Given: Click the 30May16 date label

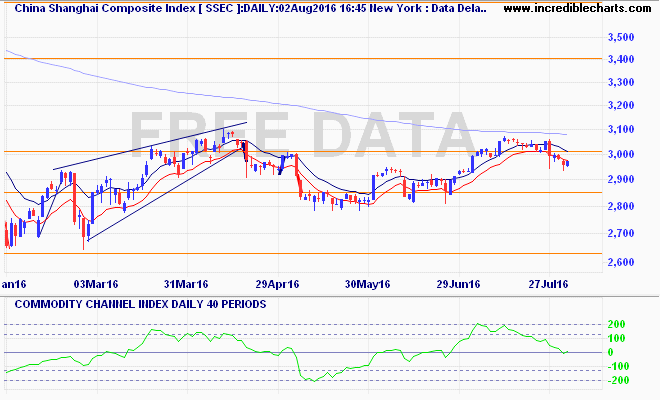Looking at the screenshot, I should click(x=367, y=284).
